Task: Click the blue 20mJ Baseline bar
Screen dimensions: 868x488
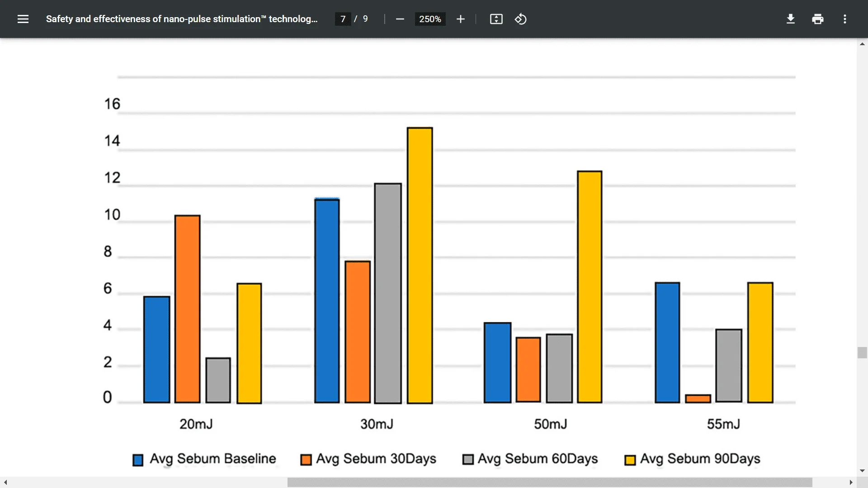Action: tap(157, 350)
